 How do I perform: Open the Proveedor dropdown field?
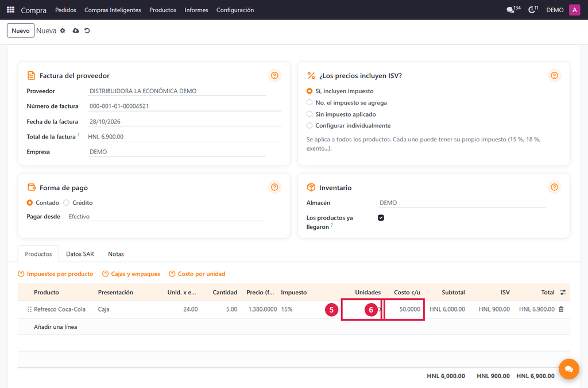pos(177,91)
